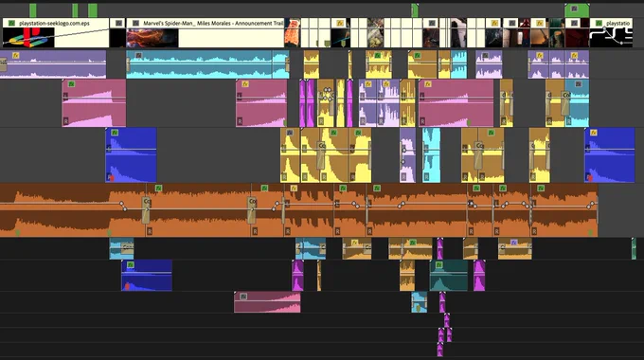The image size is (644, 360).
Task: Select the playstation-seeklogo.com.eps clip name
Action: tap(54, 24)
